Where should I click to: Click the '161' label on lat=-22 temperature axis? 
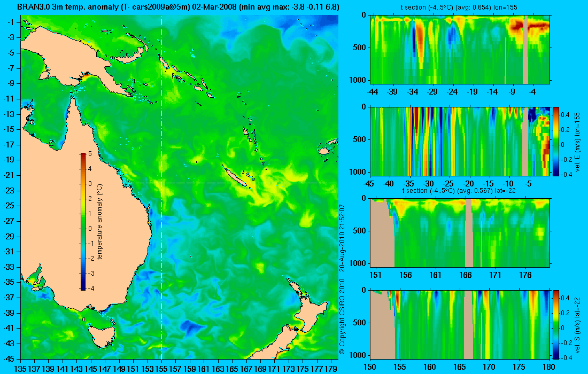(435, 275)
